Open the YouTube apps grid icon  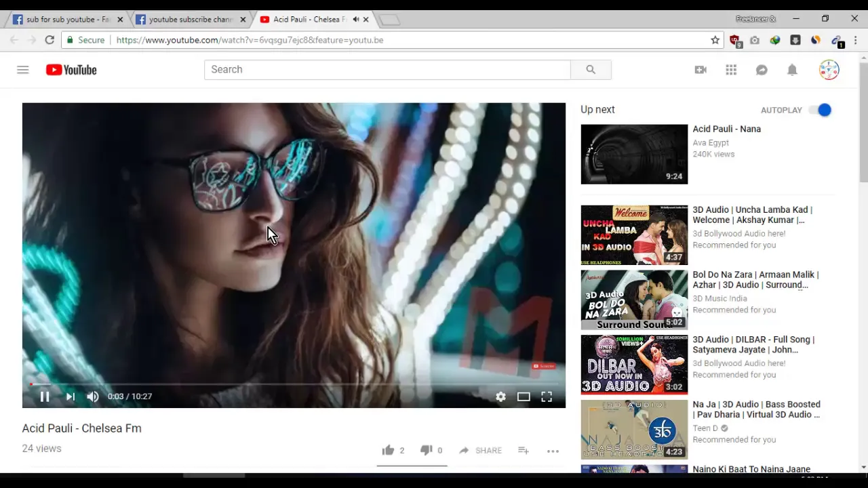[731, 70]
